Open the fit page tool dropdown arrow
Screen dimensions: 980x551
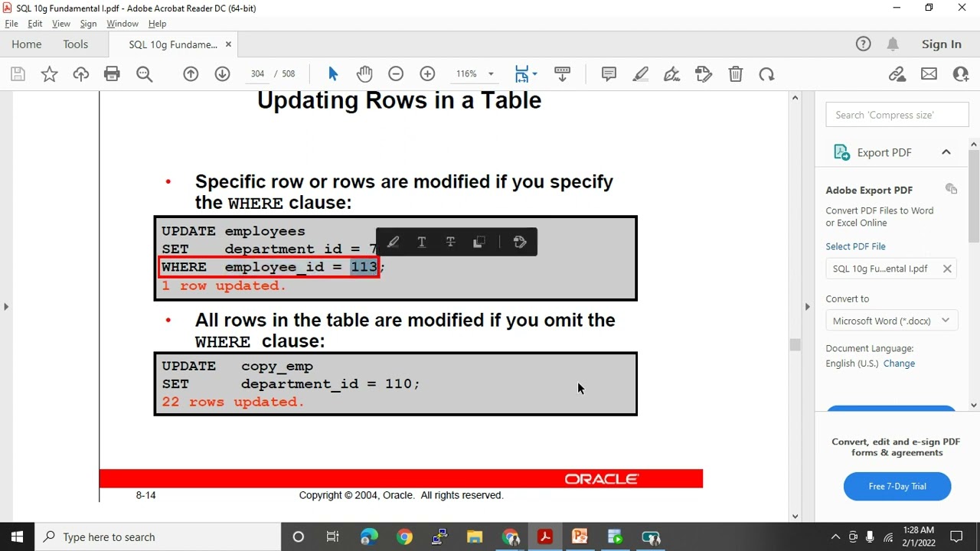534,74
